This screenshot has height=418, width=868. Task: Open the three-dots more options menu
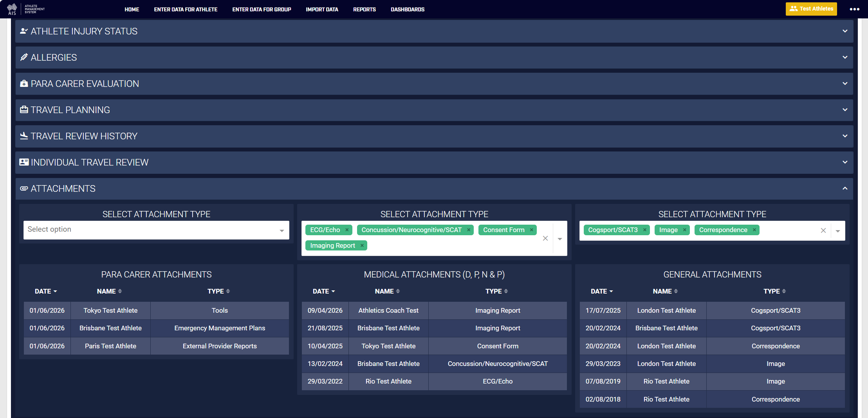pos(854,9)
